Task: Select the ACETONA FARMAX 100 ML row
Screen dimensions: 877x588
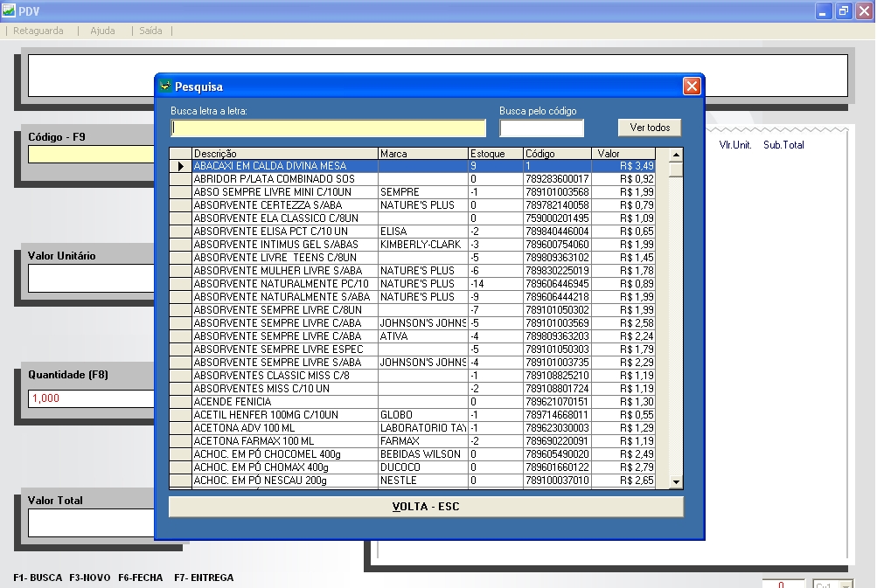Action: pyautogui.click(x=284, y=441)
